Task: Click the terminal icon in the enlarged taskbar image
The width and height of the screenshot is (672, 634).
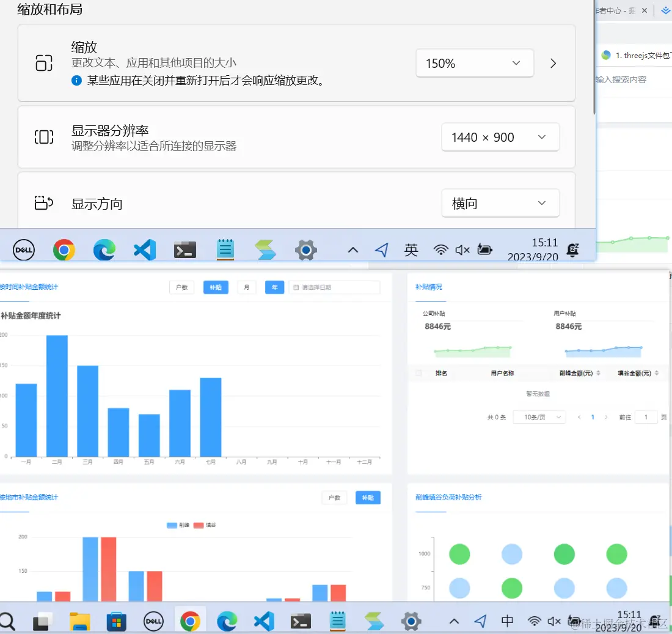Action: [x=185, y=250]
